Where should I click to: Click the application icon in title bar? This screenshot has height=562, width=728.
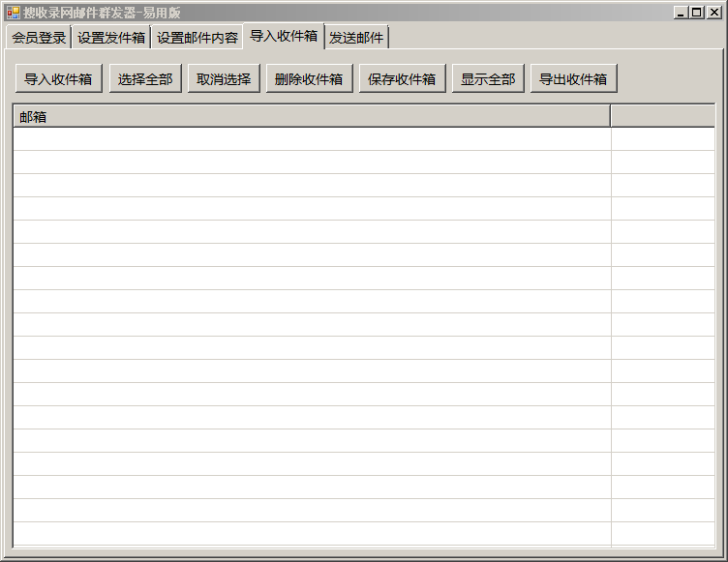[13, 13]
